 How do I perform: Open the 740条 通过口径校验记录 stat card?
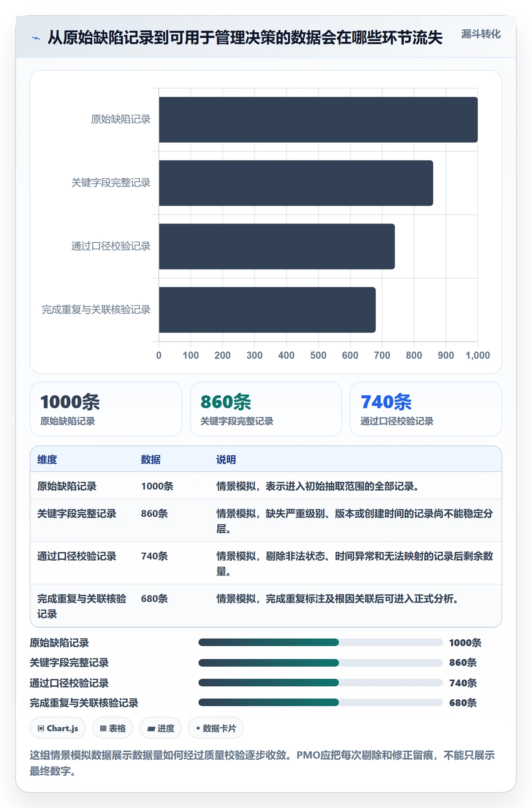pos(426,409)
